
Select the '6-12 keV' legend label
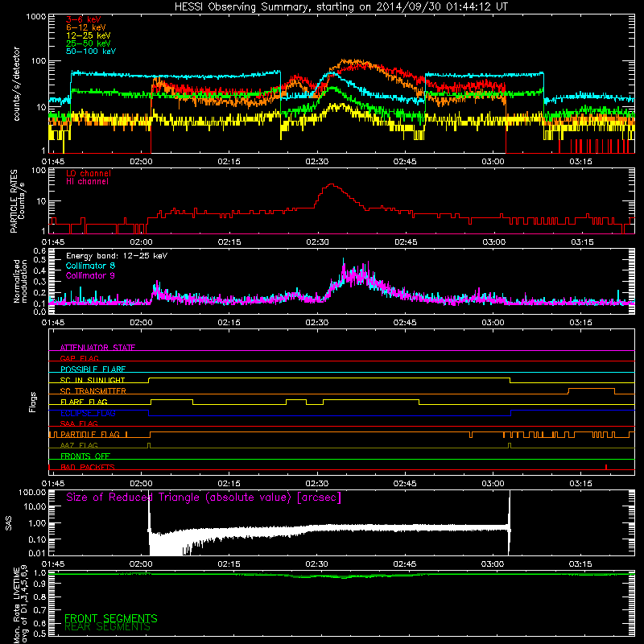(x=85, y=27)
